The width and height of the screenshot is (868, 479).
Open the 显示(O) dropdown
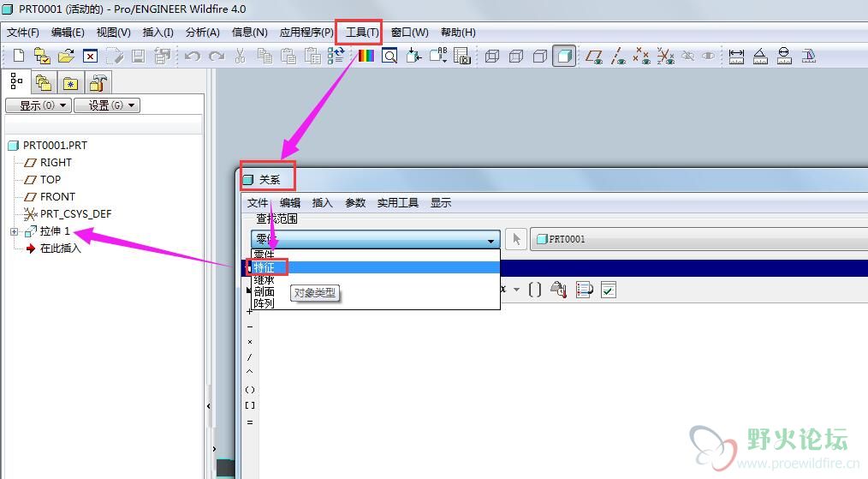tap(39, 105)
